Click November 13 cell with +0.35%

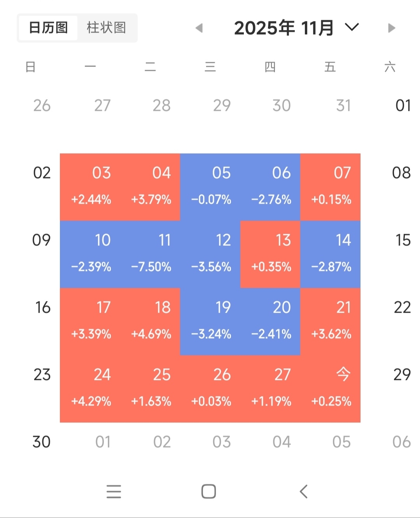(x=270, y=254)
